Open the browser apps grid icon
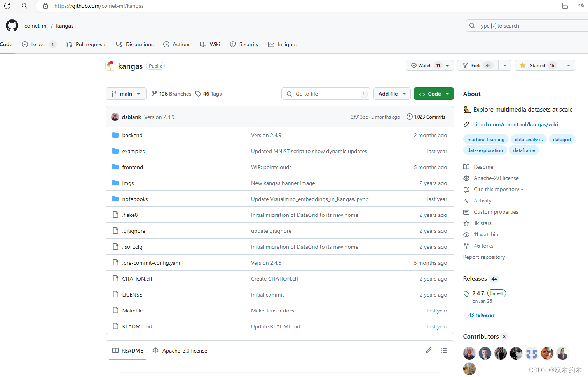 [x=565, y=6]
